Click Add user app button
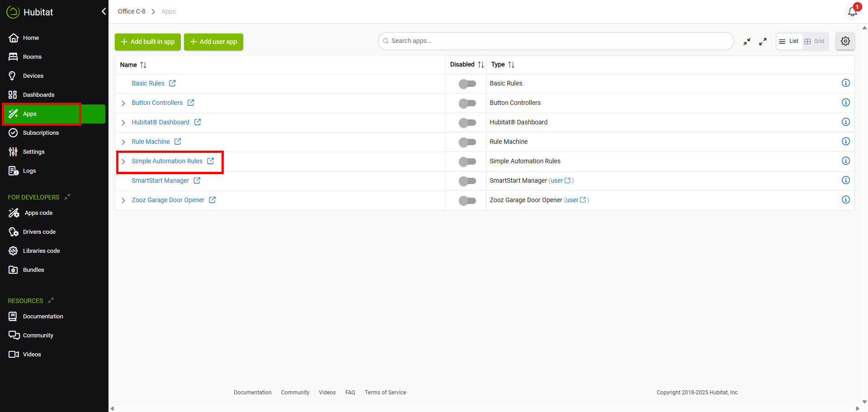Screen dimensions: 868x412 [213, 42]
